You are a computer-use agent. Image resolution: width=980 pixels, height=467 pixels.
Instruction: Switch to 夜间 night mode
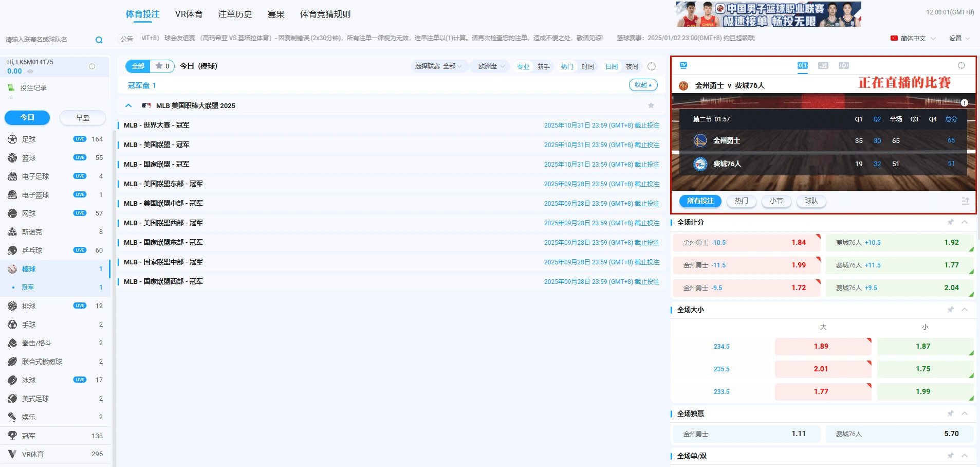coord(632,66)
